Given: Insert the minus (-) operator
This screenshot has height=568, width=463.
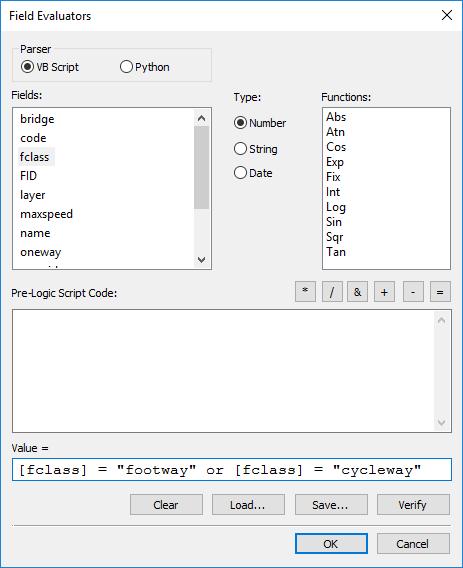Looking at the screenshot, I should pos(413,292).
